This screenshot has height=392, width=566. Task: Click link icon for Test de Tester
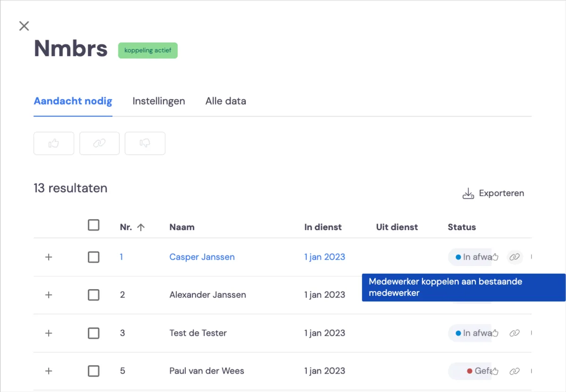pos(515,333)
